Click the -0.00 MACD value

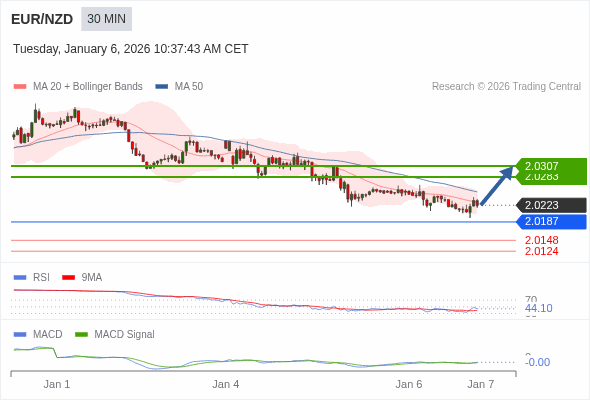(537, 362)
